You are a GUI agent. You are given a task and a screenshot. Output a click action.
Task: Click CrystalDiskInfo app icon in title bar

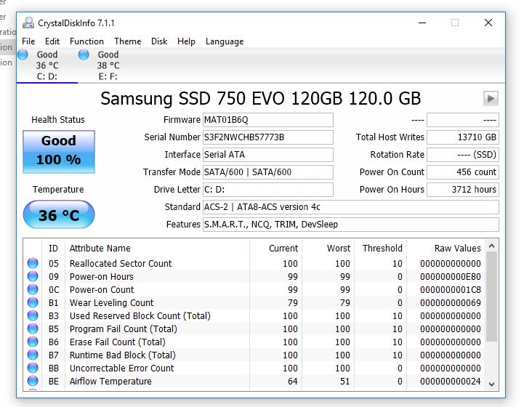[28, 23]
